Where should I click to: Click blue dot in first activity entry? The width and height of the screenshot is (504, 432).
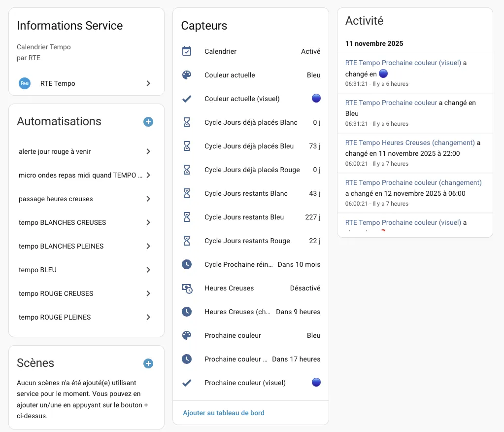(x=383, y=73)
